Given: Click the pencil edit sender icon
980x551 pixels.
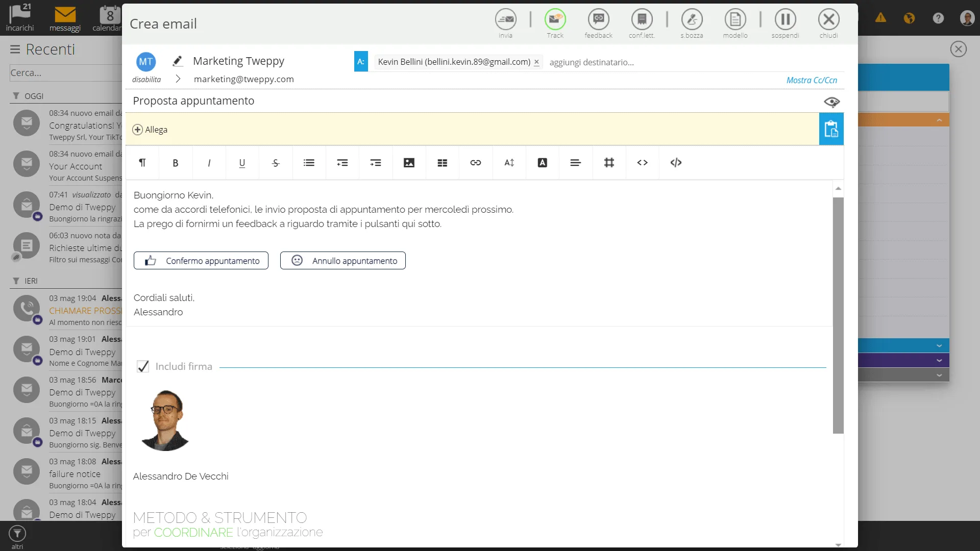Looking at the screenshot, I should point(177,61).
